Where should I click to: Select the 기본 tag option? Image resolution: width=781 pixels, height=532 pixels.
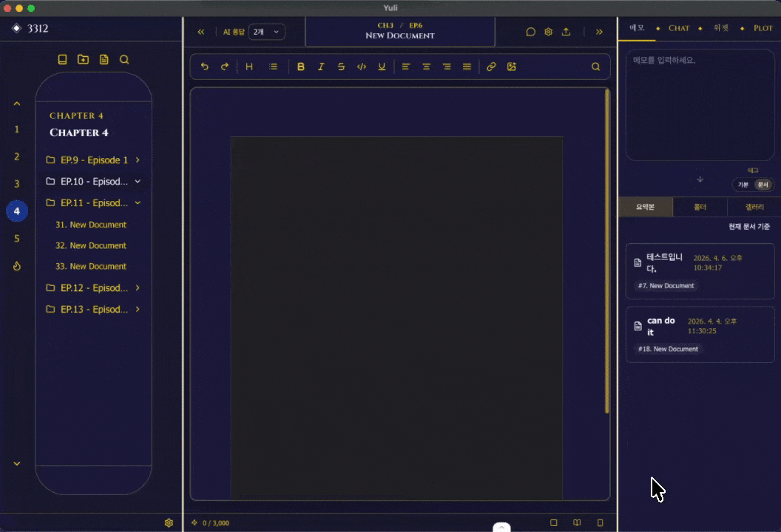click(x=743, y=185)
